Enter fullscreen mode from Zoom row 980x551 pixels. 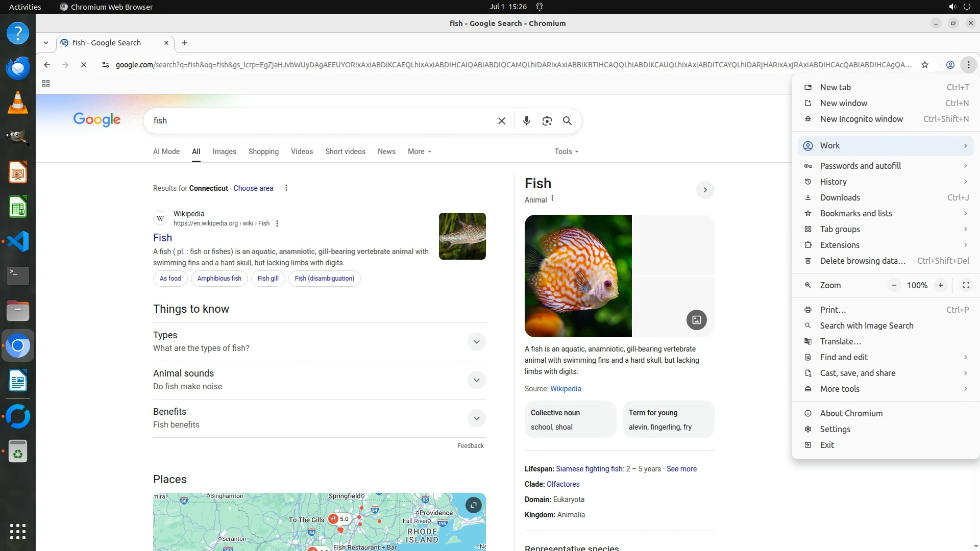click(x=966, y=285)
